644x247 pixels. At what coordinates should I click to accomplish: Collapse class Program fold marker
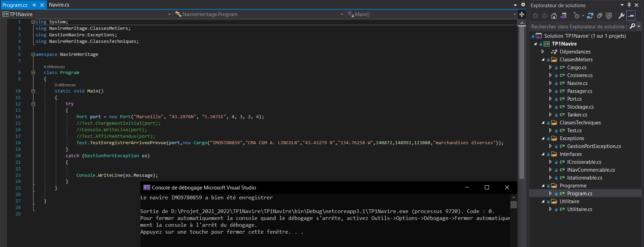coord(33,72)
